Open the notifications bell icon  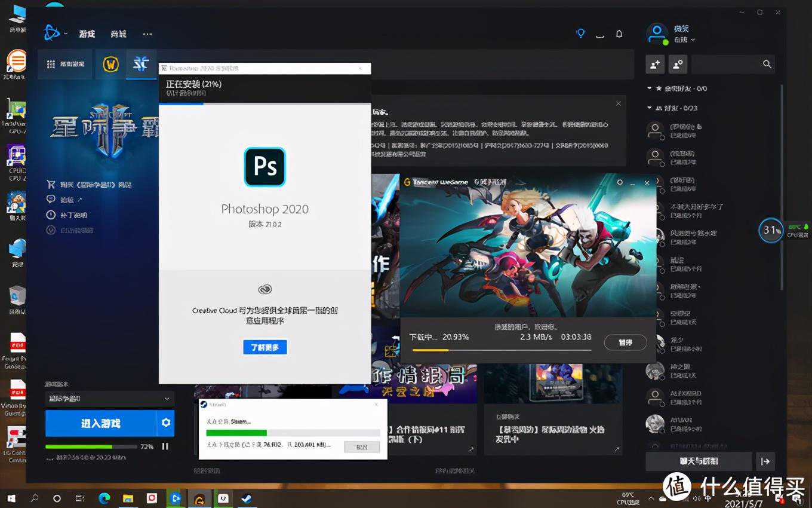click(619, 34)
